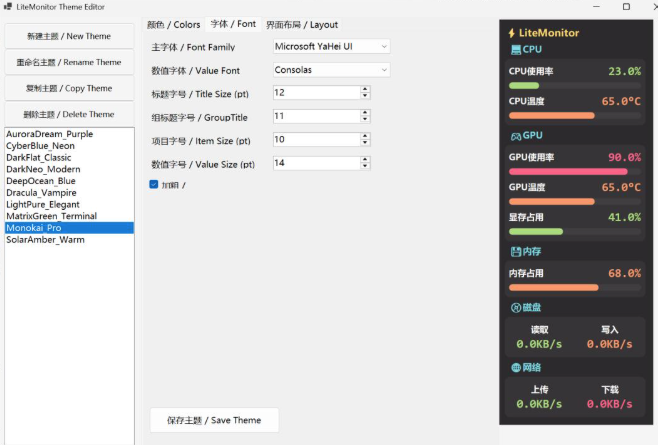Click the CPU group chip icon
Viewport: 658px width, 445px height.
pyautogui.click(x=516, y=50)
